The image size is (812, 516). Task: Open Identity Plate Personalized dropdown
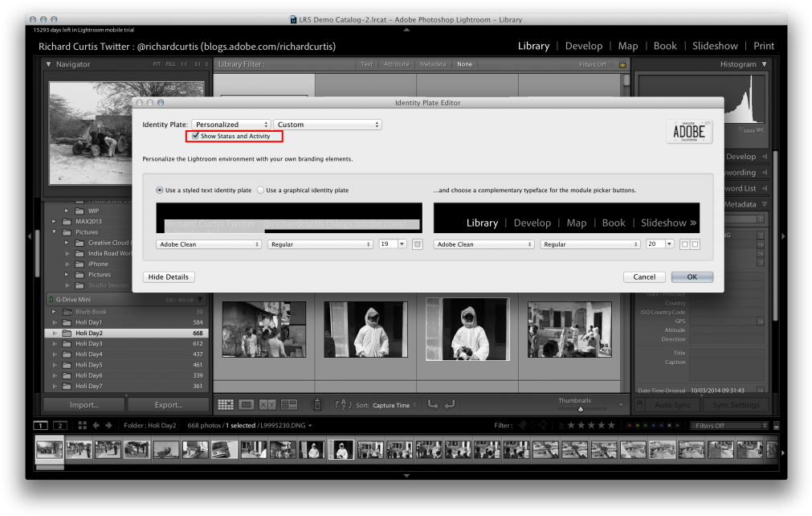point(231,125)
